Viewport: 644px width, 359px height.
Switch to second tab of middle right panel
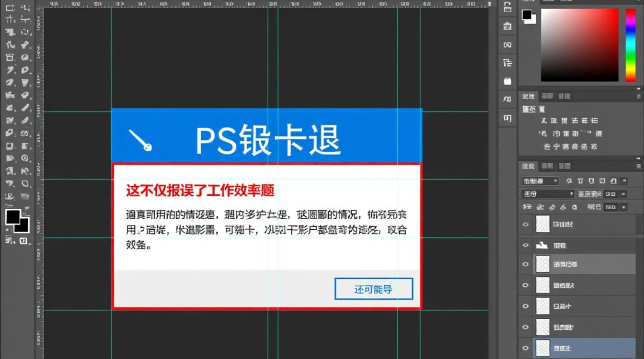tap(547, 96)
